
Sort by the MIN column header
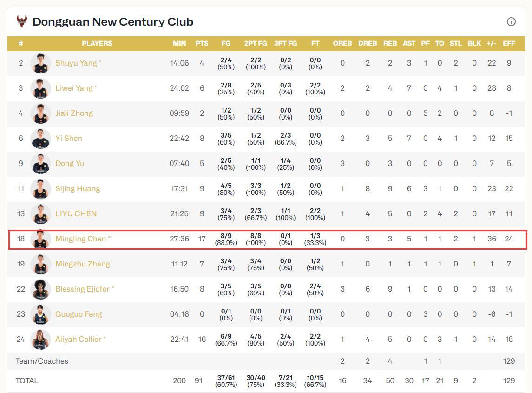[179, 43]
